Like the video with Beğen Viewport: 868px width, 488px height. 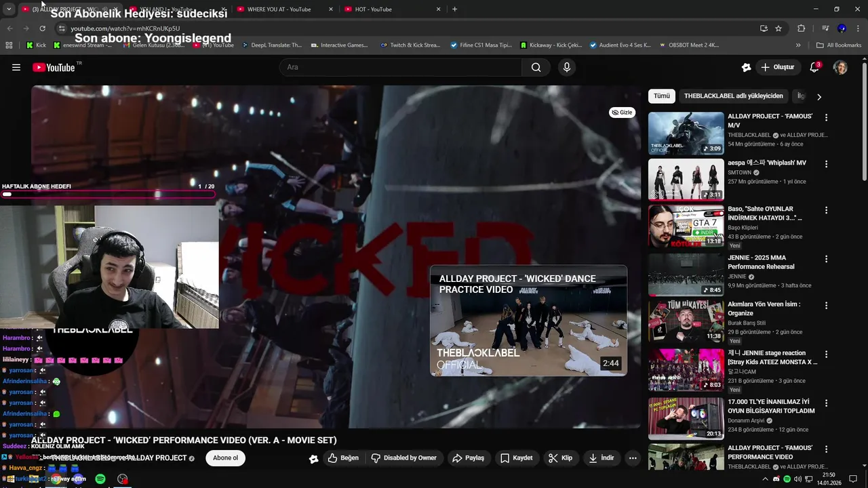tap(343, 458)
